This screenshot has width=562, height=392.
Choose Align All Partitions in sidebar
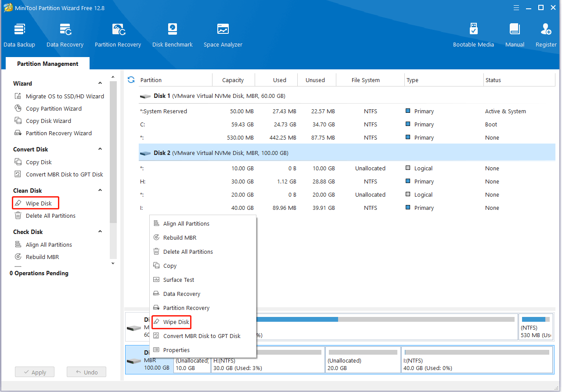coord(43,245)
